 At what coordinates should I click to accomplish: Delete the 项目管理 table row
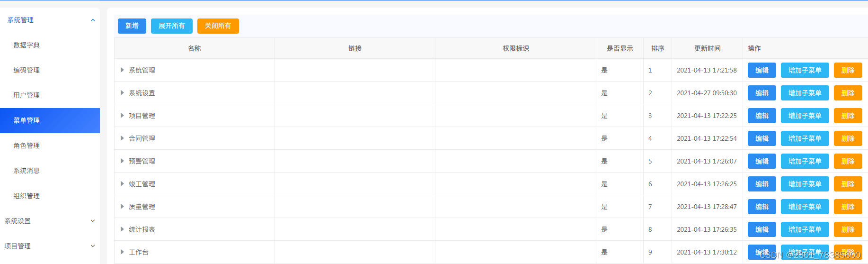(x=848, y=116)
